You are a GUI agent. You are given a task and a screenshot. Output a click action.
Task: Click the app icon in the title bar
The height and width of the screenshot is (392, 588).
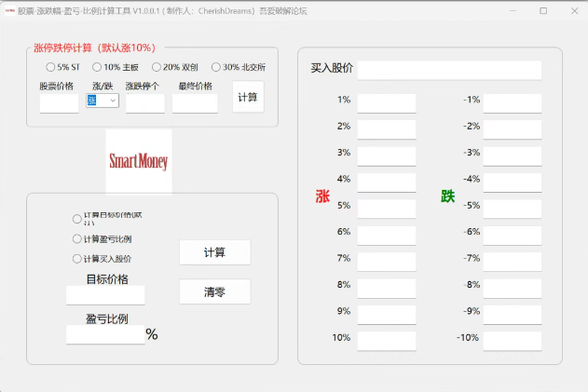8,10
